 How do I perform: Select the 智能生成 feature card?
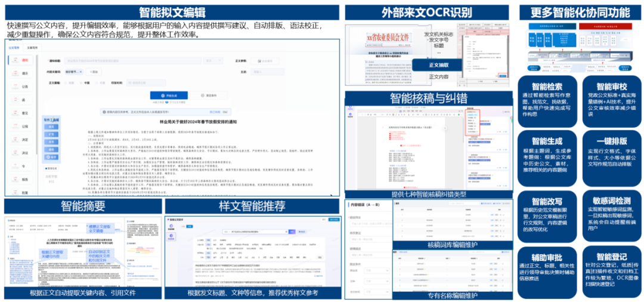coord(547,158)
